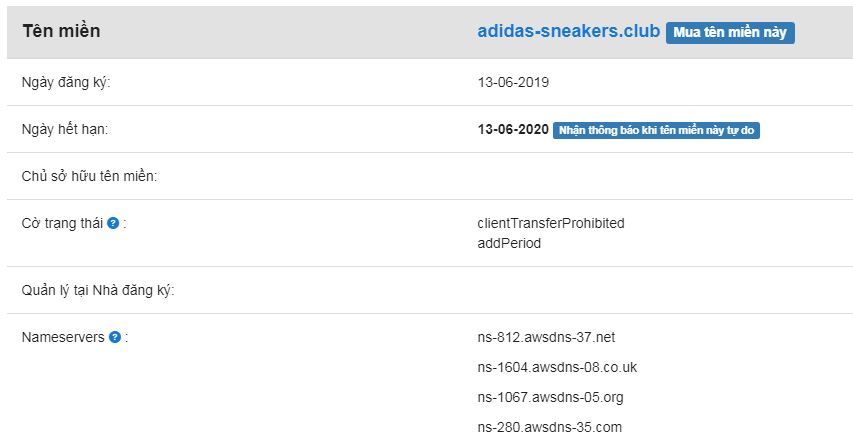Viewport: 853px width, 441px height.
Task: Select the Cờ trạng thái label text
Action: tap(62, 223)
